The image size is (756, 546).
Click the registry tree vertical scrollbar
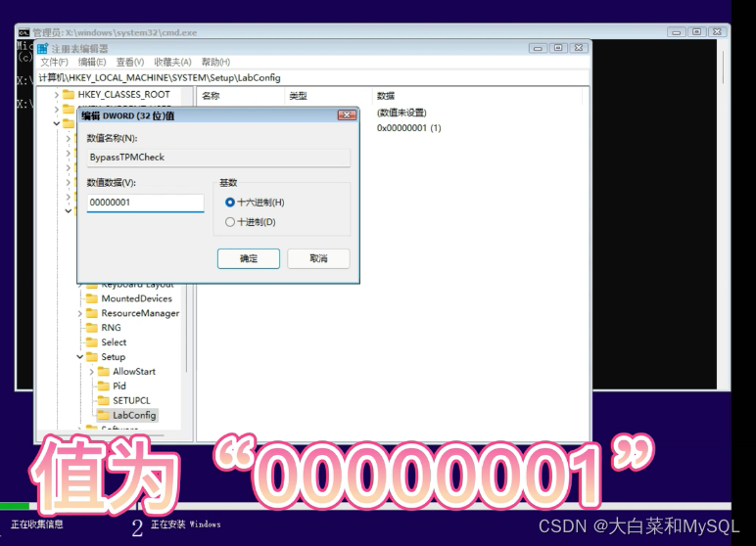(x=186, y=328)
